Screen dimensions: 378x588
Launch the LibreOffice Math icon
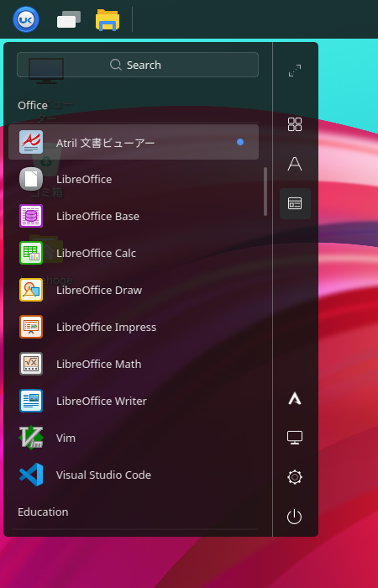(31, 364)
